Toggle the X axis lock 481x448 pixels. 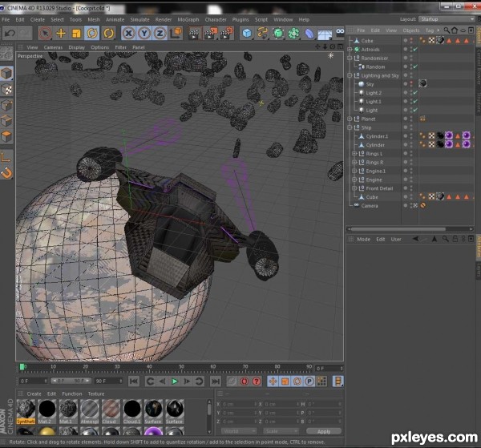click(x=128, y=33)
